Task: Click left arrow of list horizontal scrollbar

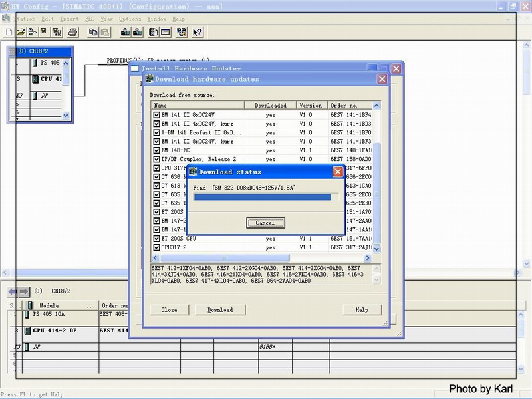Action: pos(156,258)
